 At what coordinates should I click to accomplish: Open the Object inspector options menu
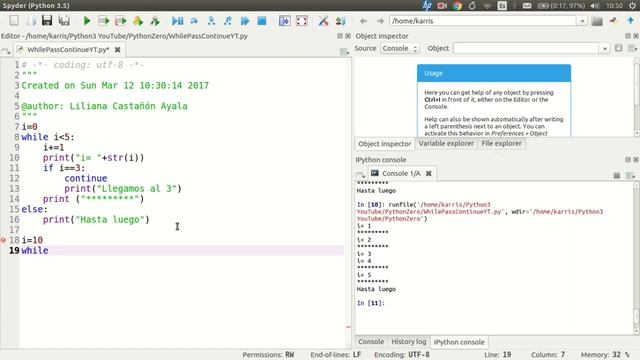(x=632, y=48)
